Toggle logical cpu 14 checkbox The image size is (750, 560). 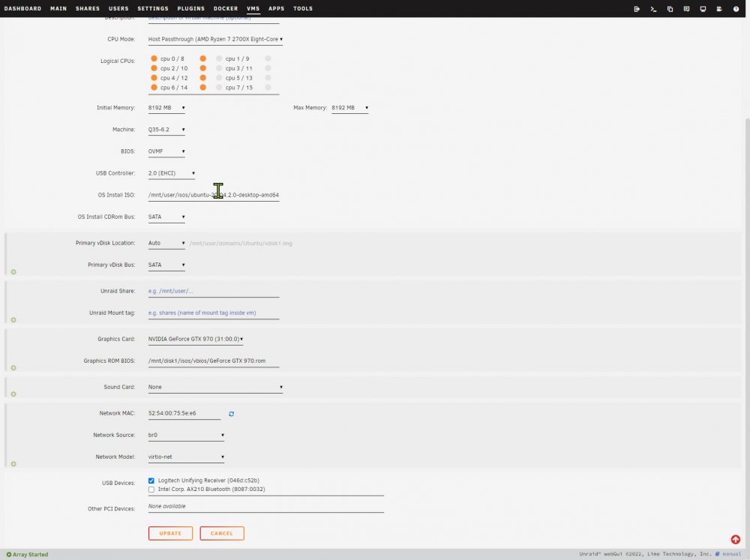(202, 87)
